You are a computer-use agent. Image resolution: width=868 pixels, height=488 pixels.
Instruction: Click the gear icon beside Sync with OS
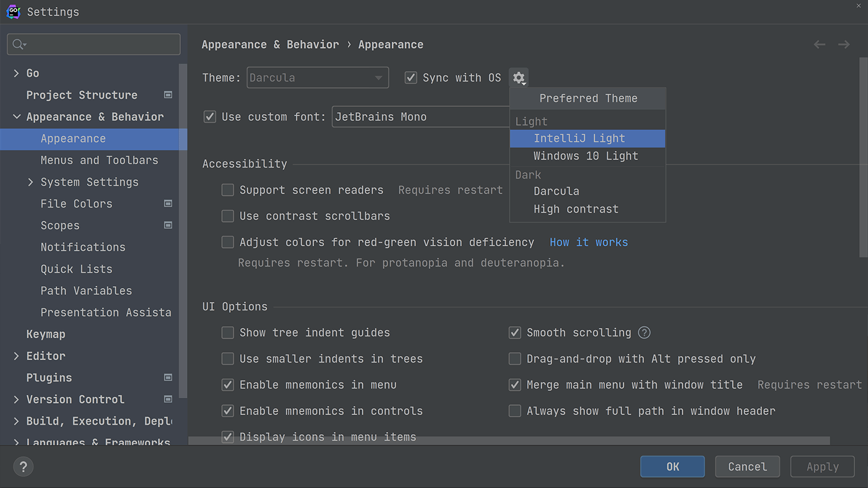click(x=518, y=77)
